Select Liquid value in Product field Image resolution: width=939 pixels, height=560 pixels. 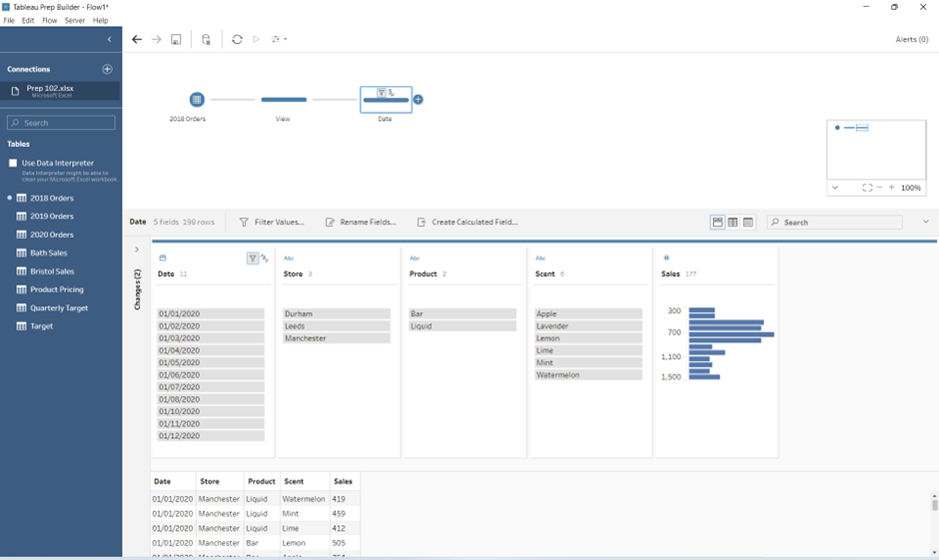pos(463,326)
